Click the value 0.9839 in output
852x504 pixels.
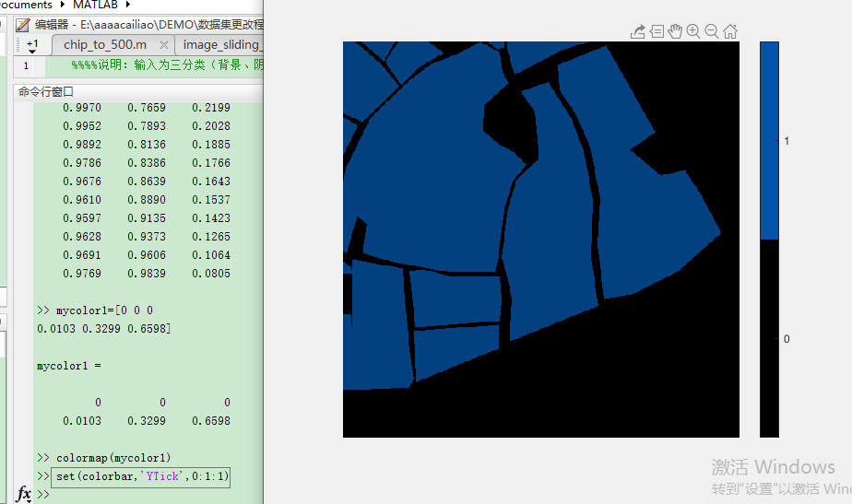[x=147, y=273]
